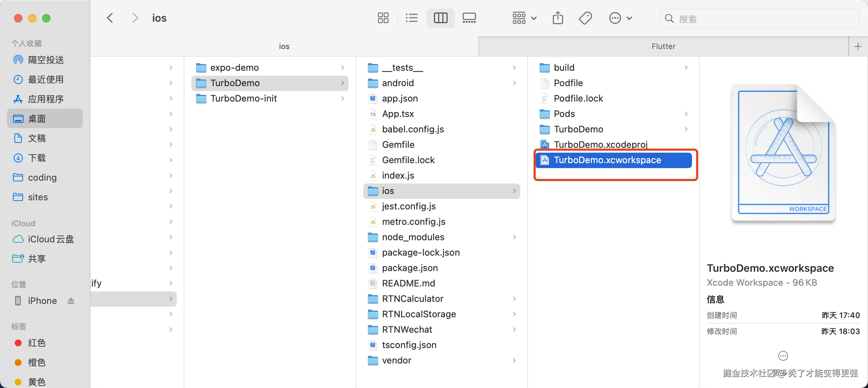Open iCloud云盘 in sidebar

(x=45, y=239)
